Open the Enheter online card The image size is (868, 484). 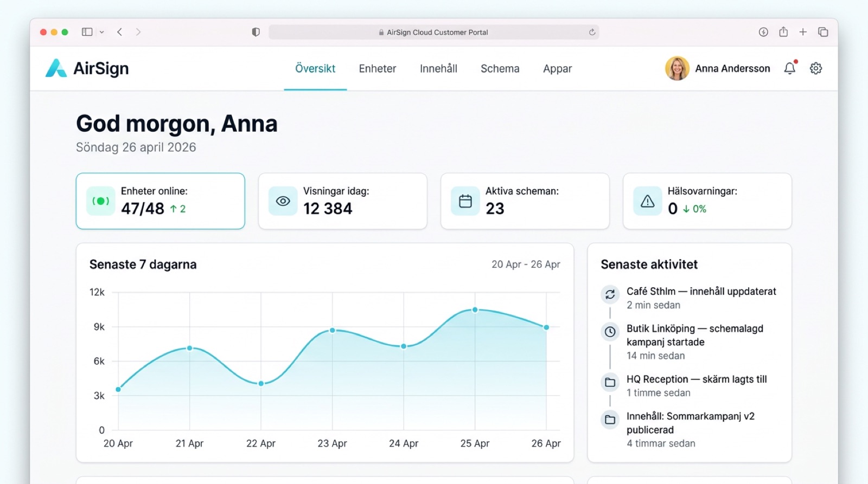pyautogui.click(x=161, y=201)
